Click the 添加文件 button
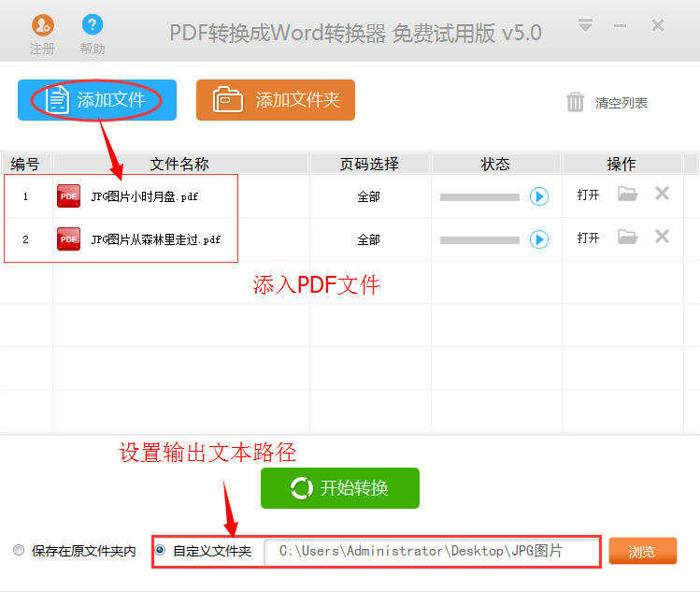 click(x=97, y=100)
